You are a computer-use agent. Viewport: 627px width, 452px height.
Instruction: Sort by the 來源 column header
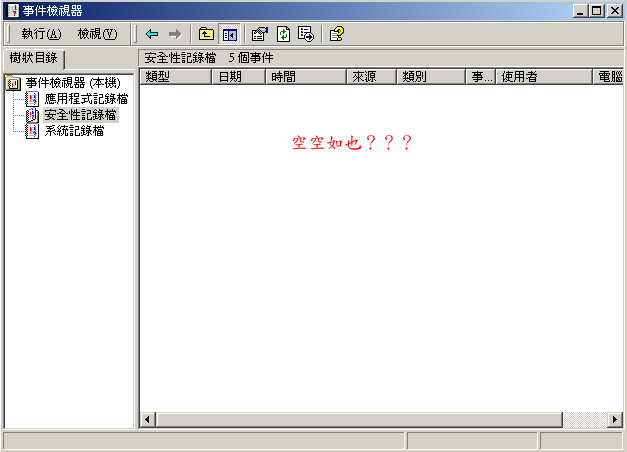point(371,76)
